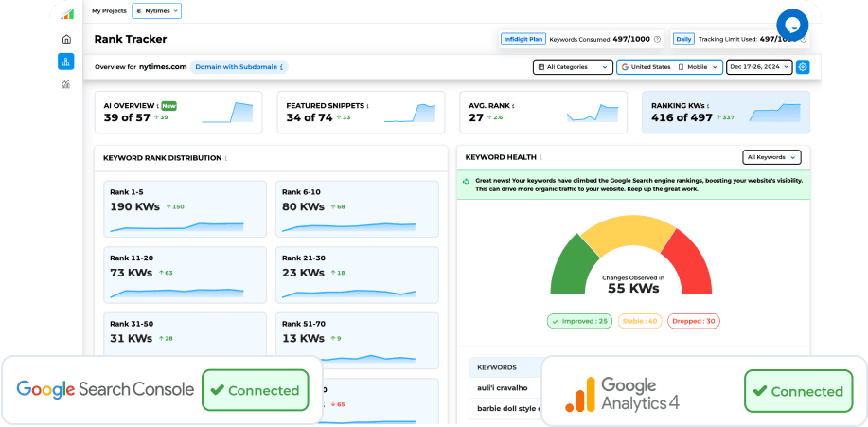Click the AI Overview sparkline chart
868x427 pixels.
pyautogui.click(x=227, y=113)
